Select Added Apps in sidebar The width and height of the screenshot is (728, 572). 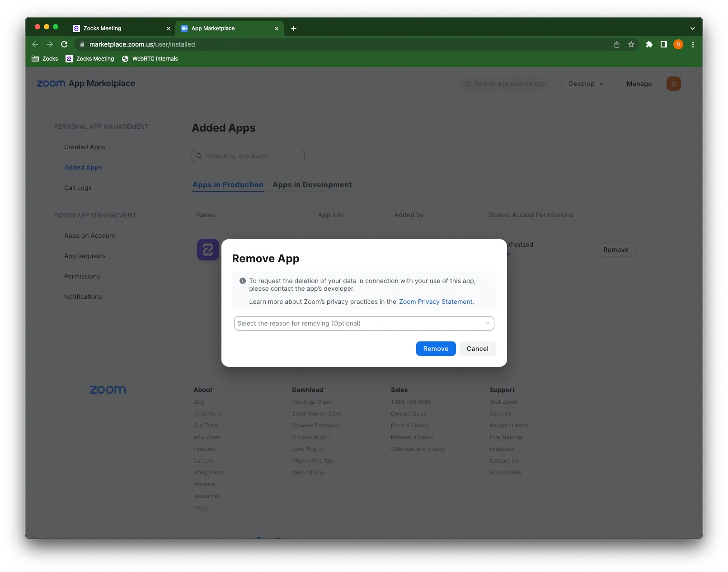coord(83,167)
